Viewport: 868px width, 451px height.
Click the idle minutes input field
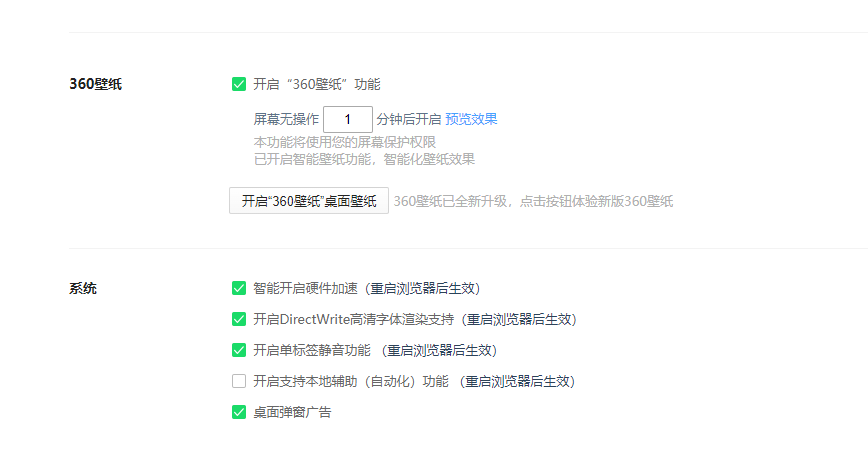pyautogui.click(x=347, y=119)
